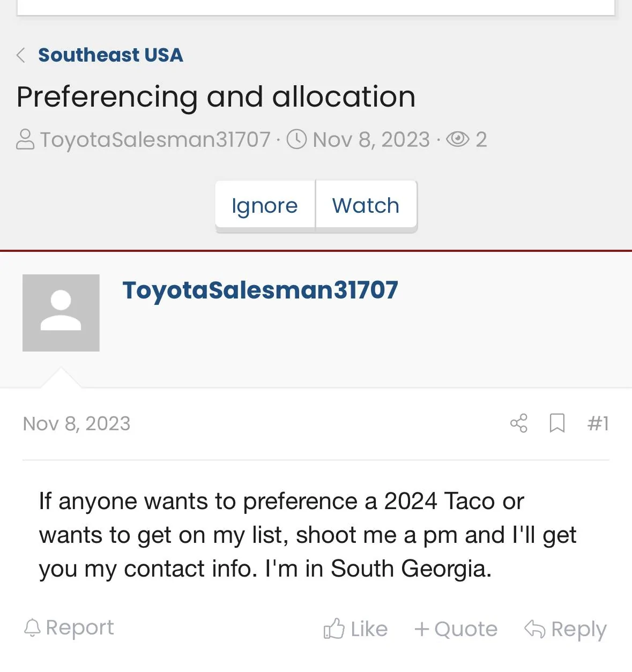Click the post timestamp Nov 8, 2023
This screenshot has width=632, height=672.
77,424
